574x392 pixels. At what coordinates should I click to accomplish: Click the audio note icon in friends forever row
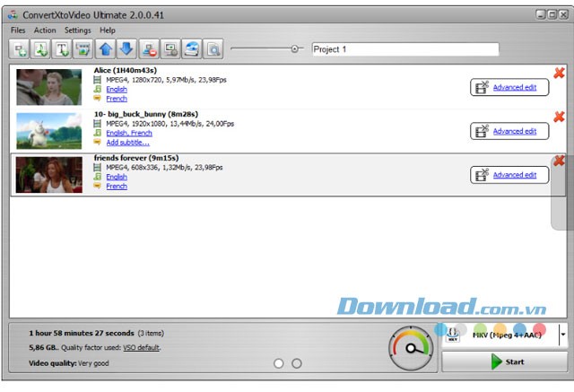97,177
